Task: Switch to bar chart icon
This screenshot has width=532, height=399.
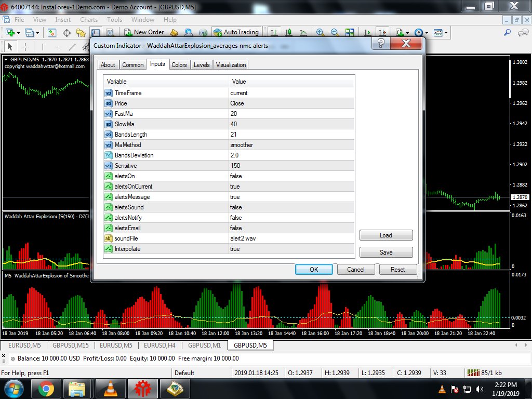Action: (x=274, y=33)
